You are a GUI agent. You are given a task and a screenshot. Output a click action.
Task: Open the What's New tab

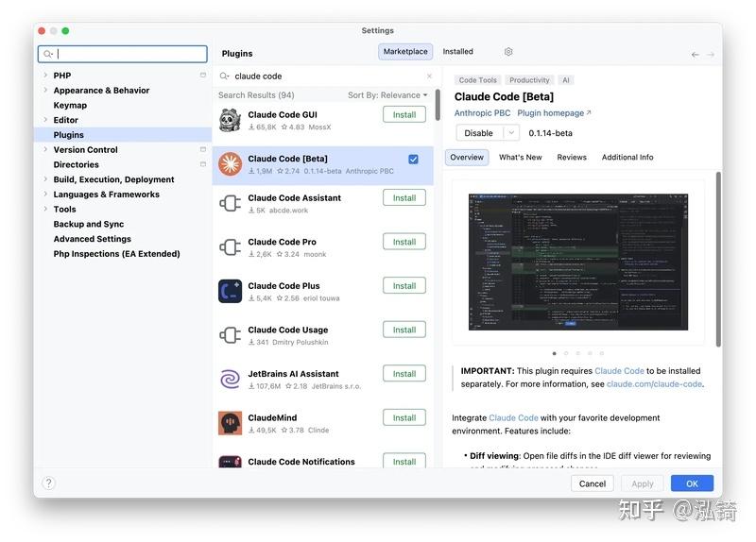coord(521,157)
